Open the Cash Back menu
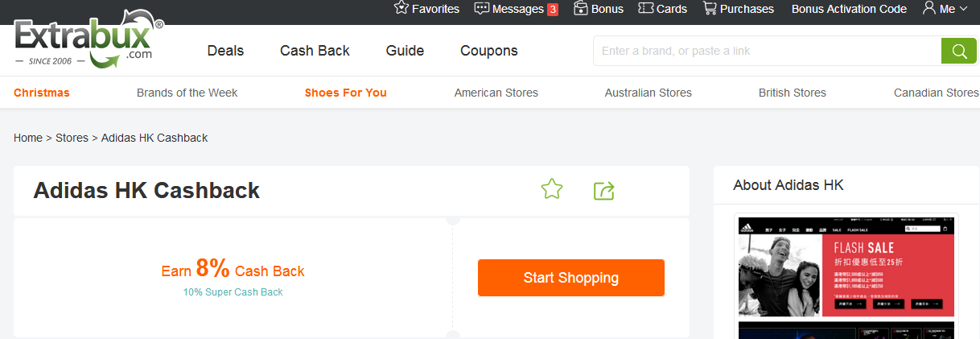980x339 pixels. [315, 51]
